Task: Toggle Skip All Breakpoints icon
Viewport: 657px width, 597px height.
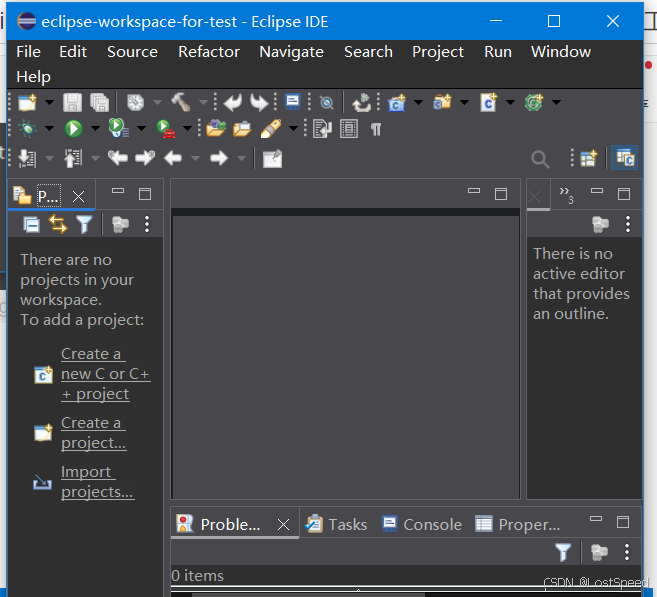Action: tap(326, 103)
